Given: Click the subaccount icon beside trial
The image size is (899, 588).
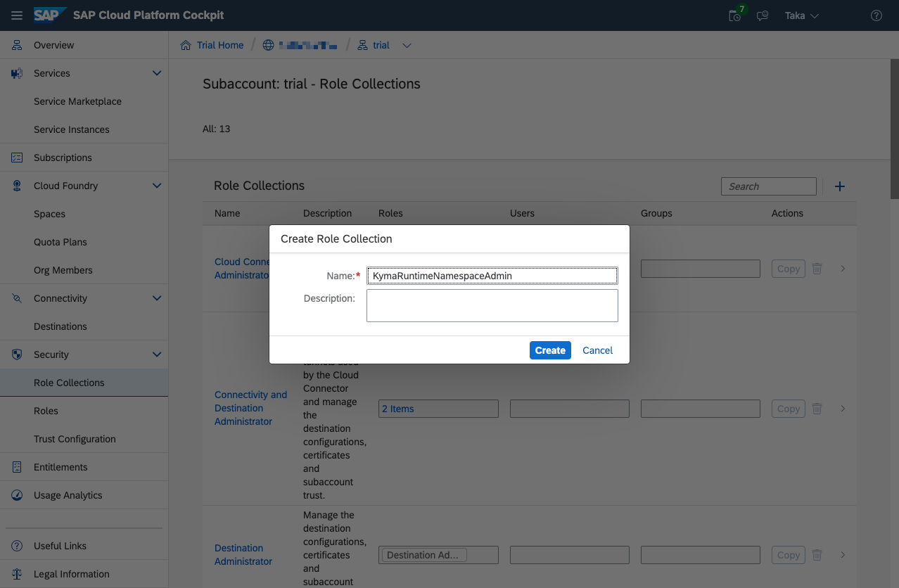Looking at the screenshot, I should coord(362,45).
